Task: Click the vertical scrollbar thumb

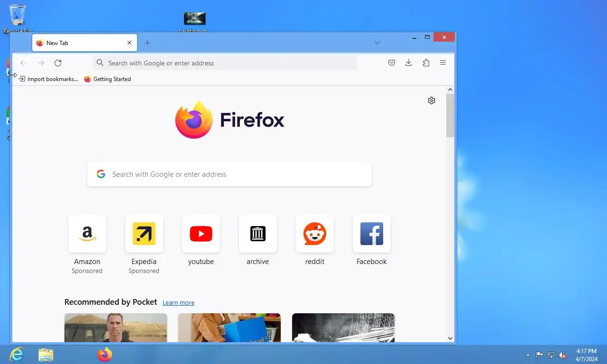Action: point(450,116)
